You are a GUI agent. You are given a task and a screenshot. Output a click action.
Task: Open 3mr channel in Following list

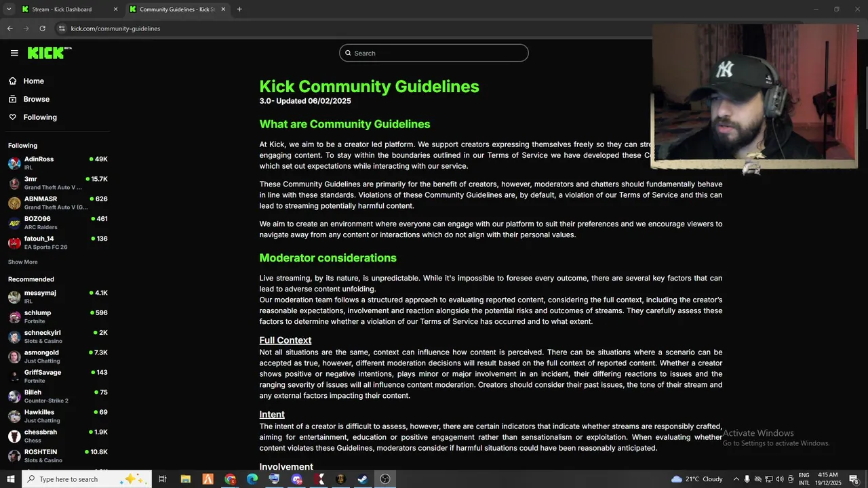pyautogui.click(x=58, y=183)
